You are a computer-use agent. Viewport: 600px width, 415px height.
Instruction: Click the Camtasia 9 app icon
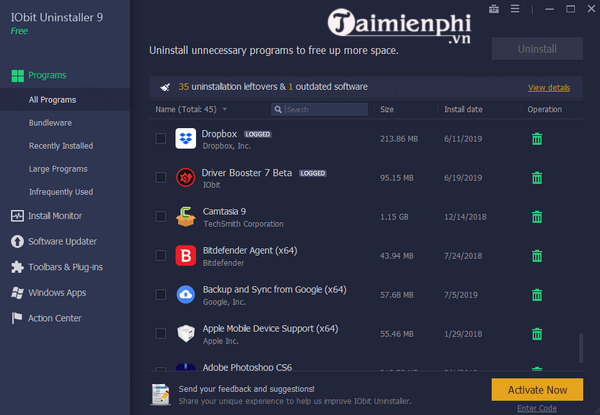[186, 216]
